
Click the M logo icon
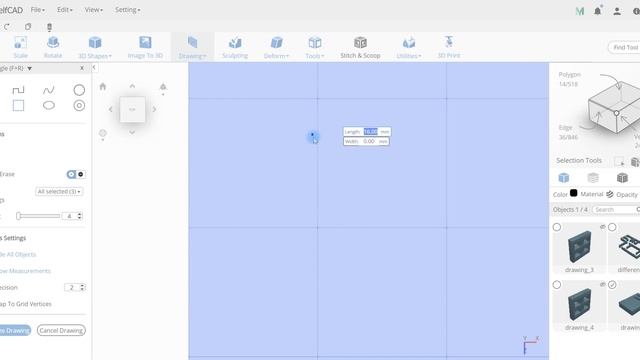[580, 11]
